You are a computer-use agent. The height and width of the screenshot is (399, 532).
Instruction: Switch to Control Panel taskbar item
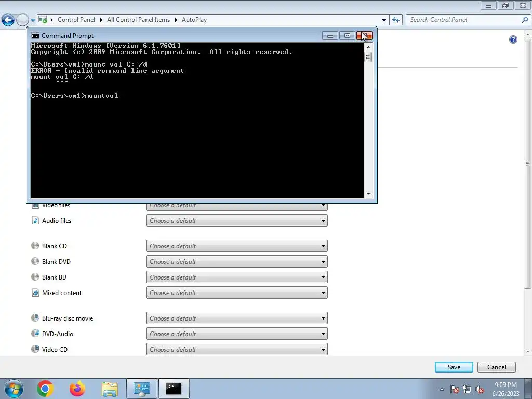coord(142,389)
